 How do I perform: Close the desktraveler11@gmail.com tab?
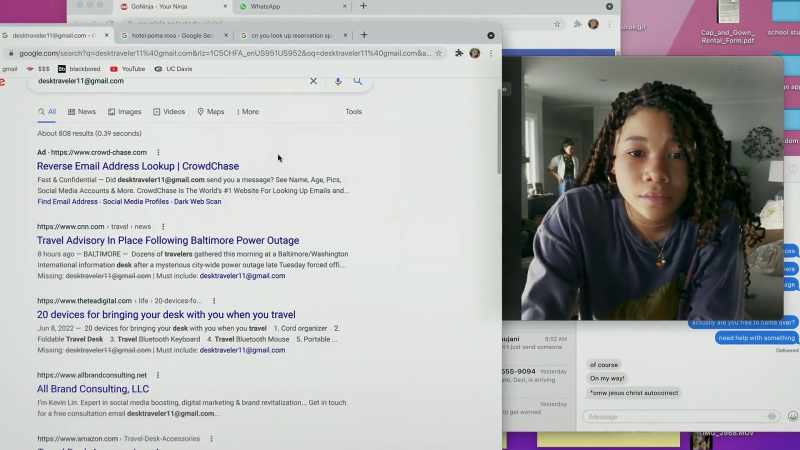[106, 35]
